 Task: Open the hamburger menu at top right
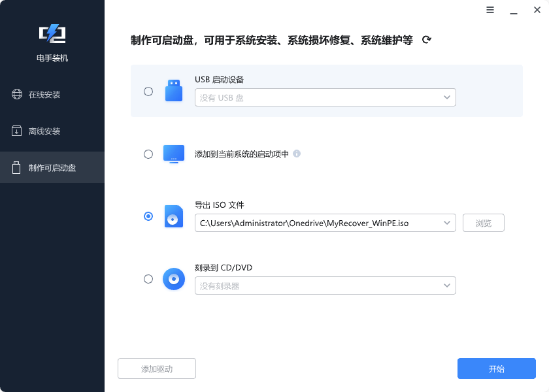pyautogui.click(x=490, y=10)
